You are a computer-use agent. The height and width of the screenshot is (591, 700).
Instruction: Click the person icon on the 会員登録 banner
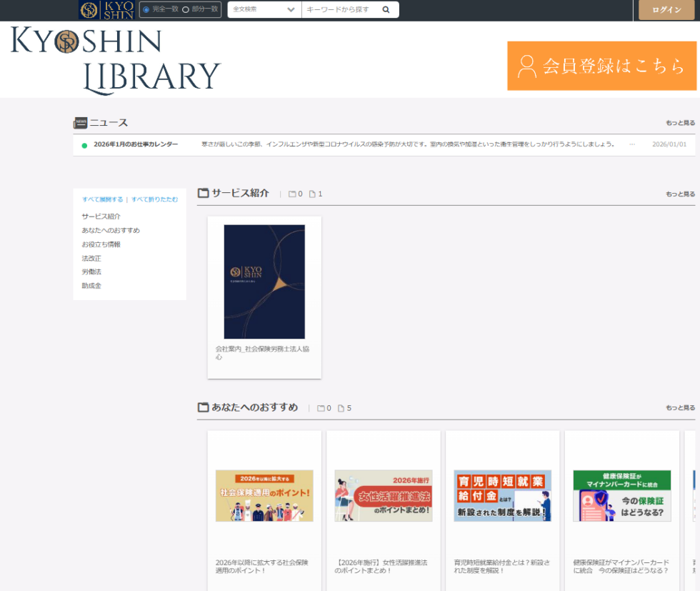coord(527,66)
